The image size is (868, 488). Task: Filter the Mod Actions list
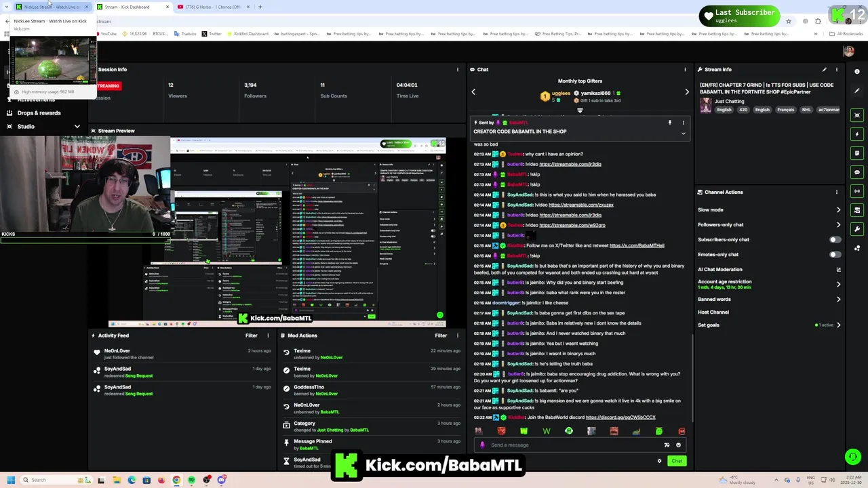click(441, 335)
